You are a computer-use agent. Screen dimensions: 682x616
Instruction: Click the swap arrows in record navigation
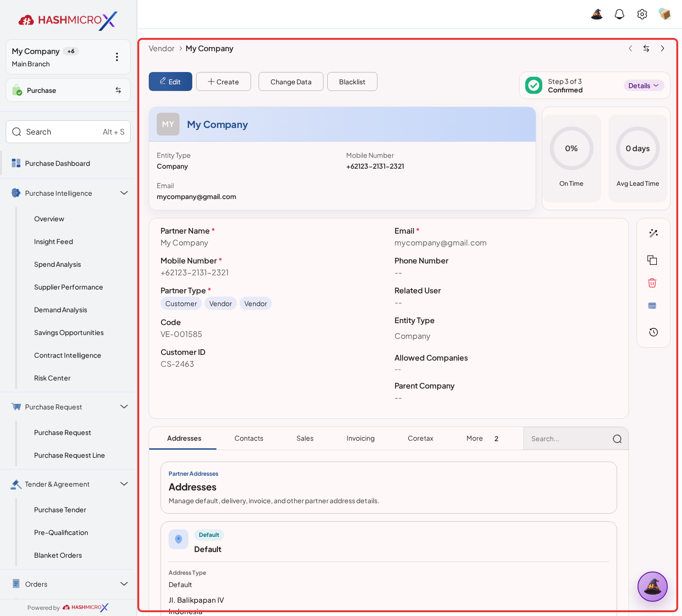coord(646,48)
